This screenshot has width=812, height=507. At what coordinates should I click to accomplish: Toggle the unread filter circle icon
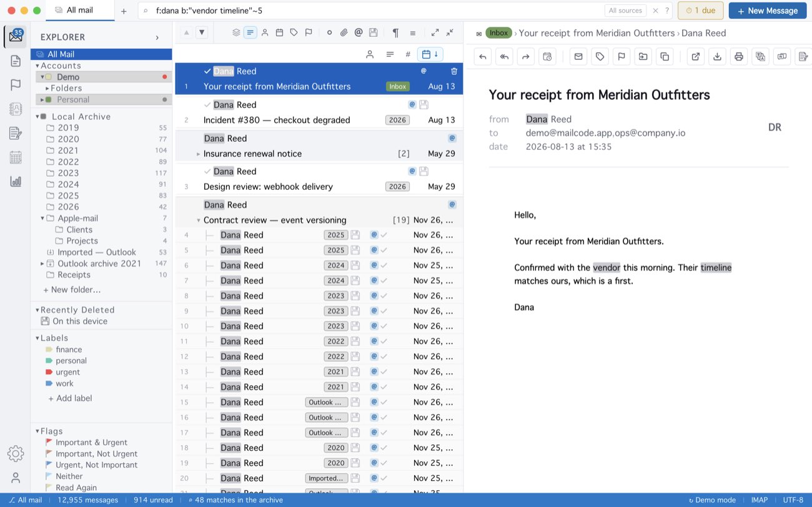[x=329, y=32]
